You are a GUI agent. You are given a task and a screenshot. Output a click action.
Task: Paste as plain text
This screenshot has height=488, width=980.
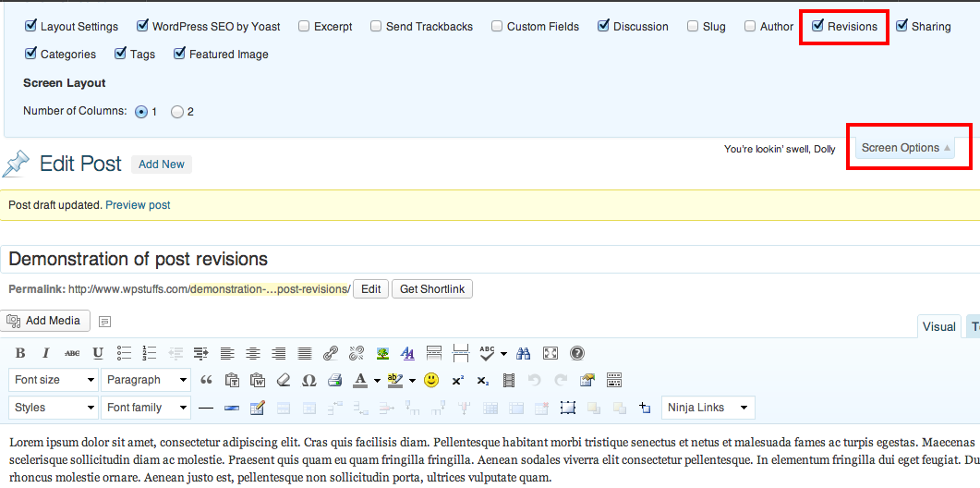[x=232, y=380]
